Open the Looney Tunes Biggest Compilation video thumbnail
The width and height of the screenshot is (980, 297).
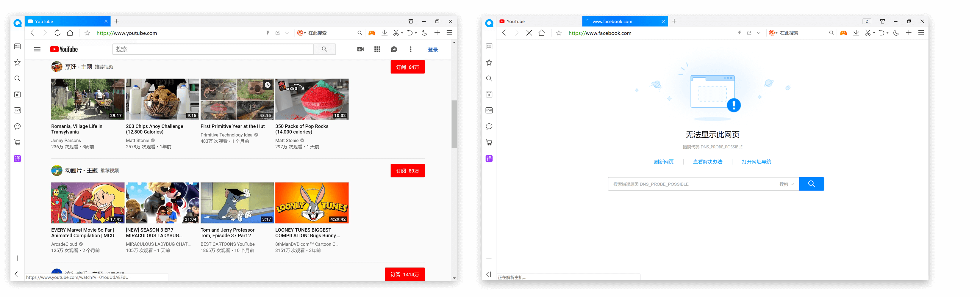coord(312,203)
